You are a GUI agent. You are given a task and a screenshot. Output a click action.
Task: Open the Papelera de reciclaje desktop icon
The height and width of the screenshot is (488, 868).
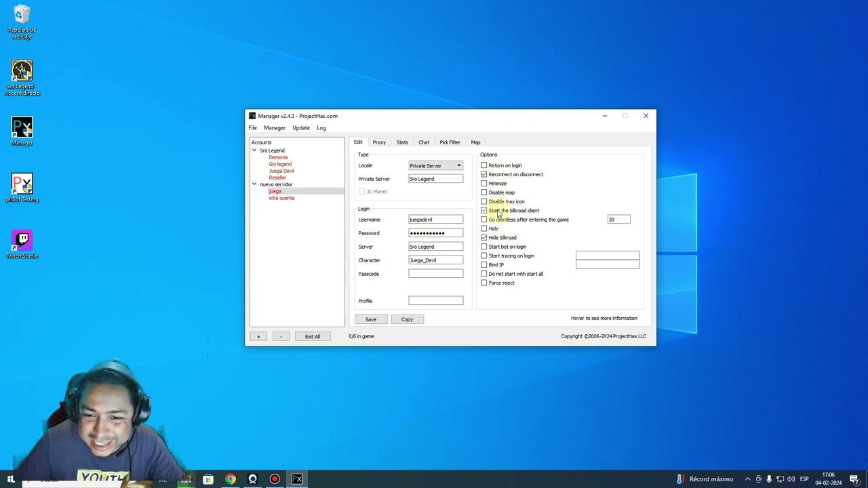click(x=22, y=22)
